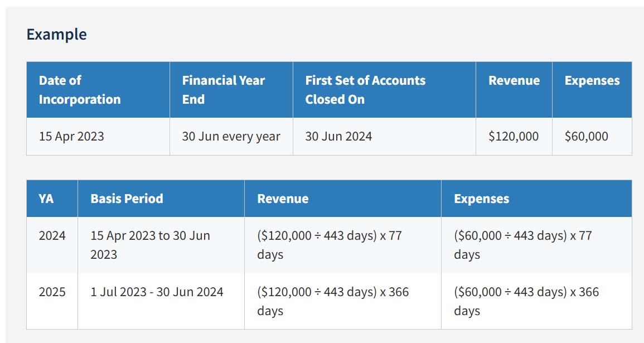The image size is (644, 343).
Task: Select the 30 Jun 2024 accounts closed cell
Action: 384,137
